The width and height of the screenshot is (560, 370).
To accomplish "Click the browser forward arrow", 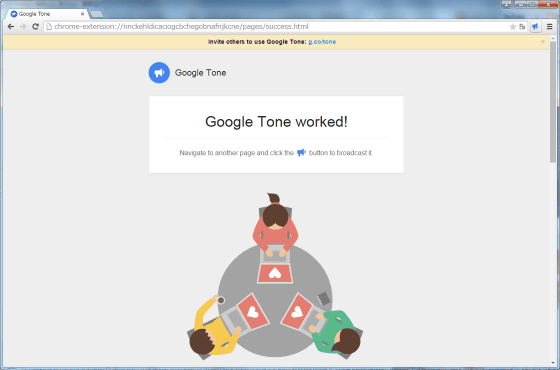I will pyautogui.click(x=23, y=26).
